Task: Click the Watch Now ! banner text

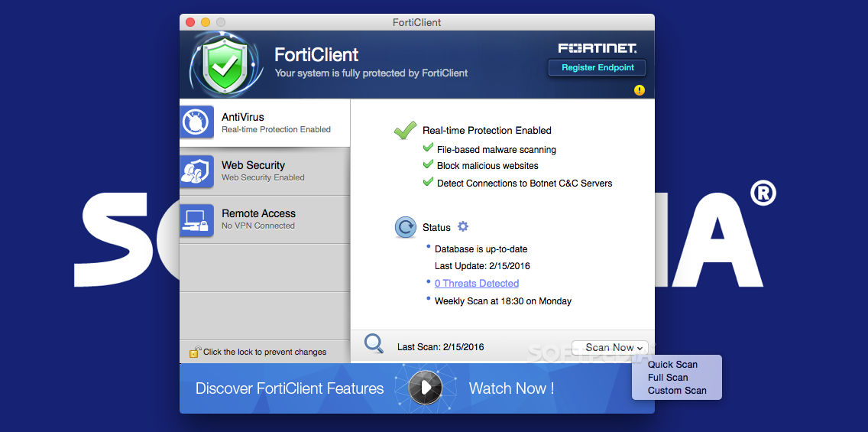Action: [511, 388]
